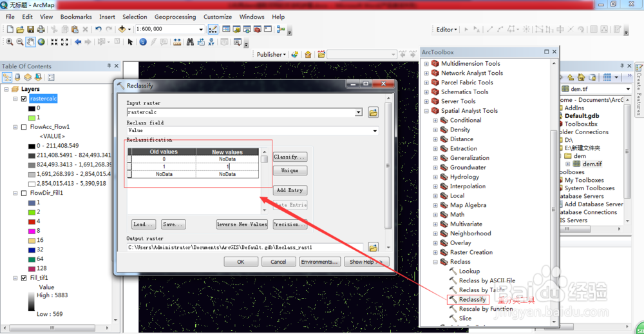Open the Reclass field dropdown
The height and width of the screenshot is (334, 644).
coord(375,131)
